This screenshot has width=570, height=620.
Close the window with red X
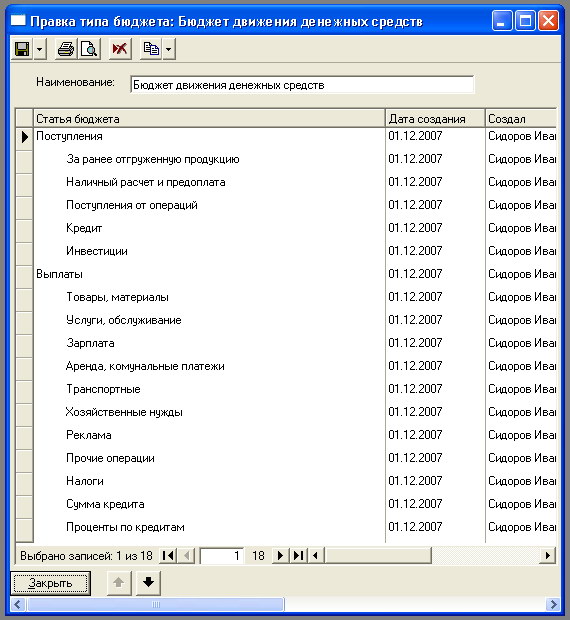tap(549, 21)
